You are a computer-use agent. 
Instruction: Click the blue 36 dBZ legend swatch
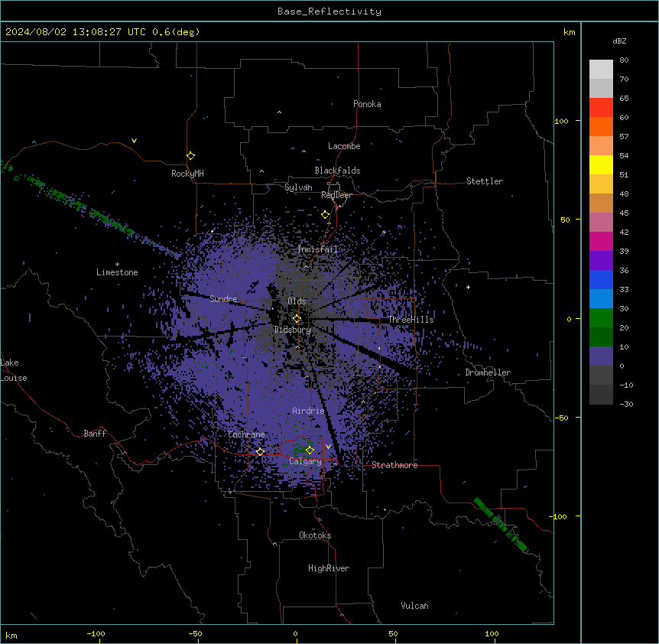(601, 279)
